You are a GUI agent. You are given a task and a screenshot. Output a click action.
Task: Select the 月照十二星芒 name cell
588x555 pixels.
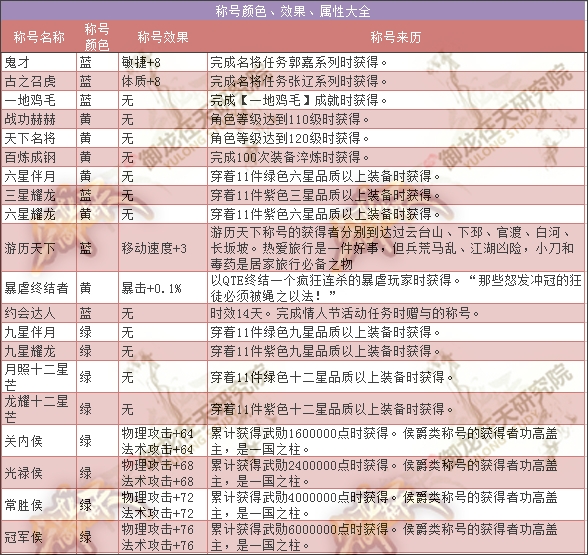coord(39,377)
